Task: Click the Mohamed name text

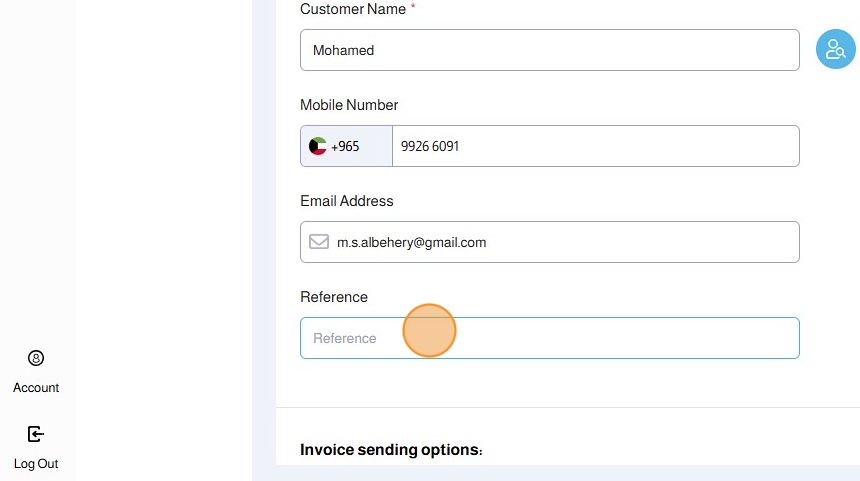Action: point(343,50)
